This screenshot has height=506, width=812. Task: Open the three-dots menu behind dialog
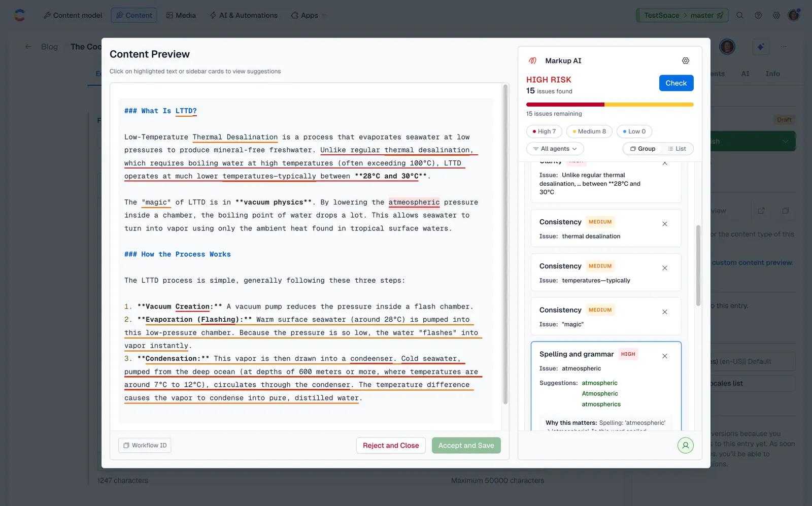[784, 47]
